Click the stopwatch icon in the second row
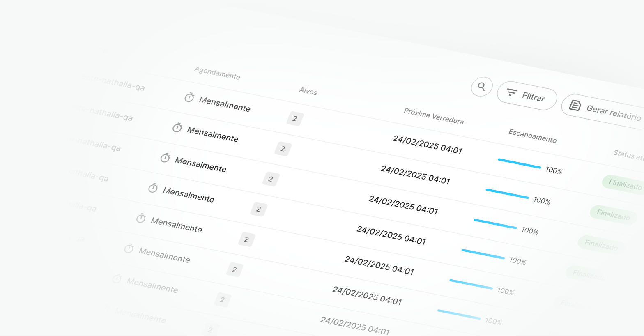The width and height of the screenshot is (644, 336). click(x=177, y=128)
